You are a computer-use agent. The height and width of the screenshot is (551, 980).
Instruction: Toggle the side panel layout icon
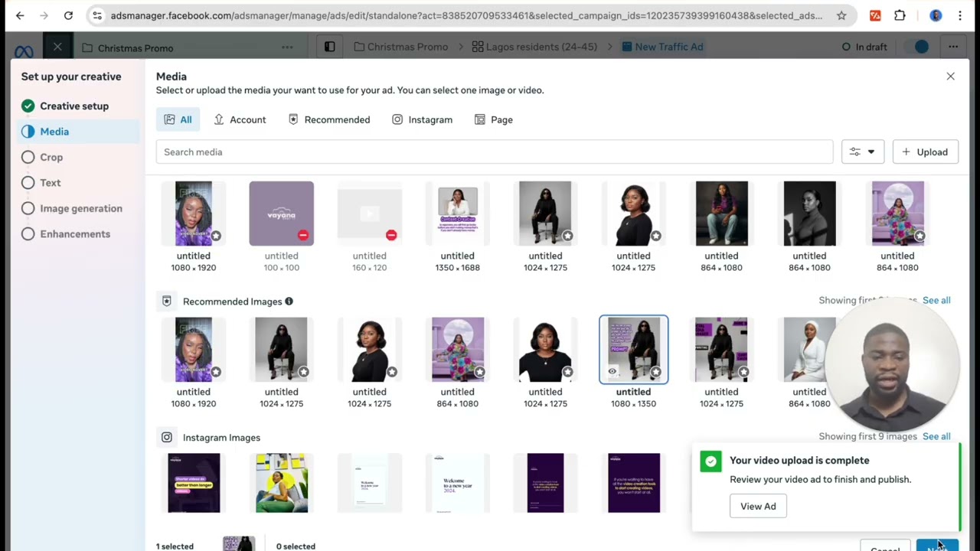(330, 47)
